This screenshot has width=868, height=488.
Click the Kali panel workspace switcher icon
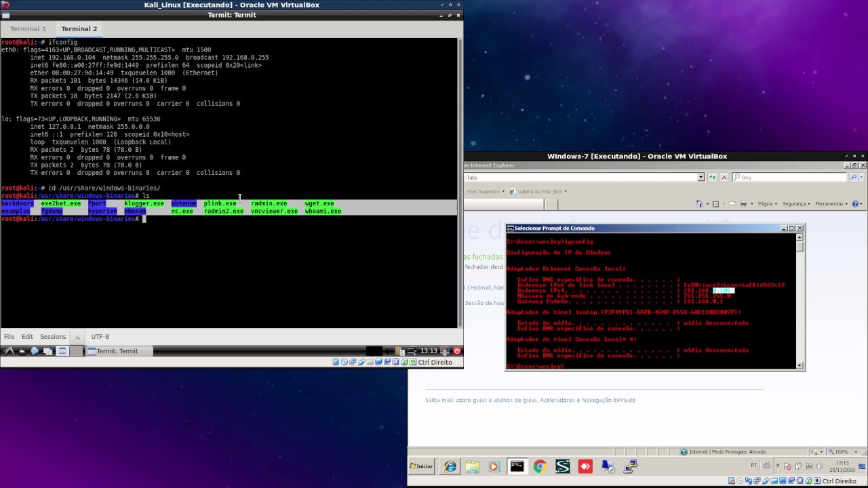(x=62, y=351)
